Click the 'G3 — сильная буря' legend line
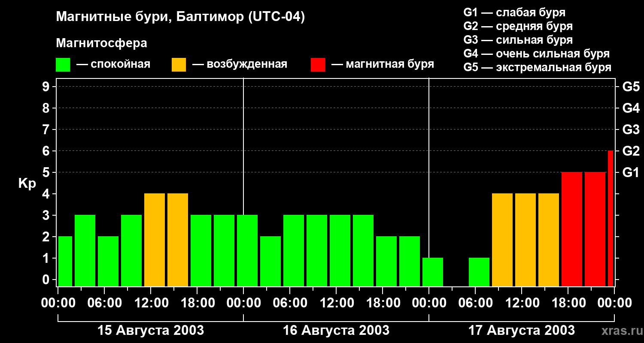The height and width of the screenshot is (343, 644). (x=518, y=40)
